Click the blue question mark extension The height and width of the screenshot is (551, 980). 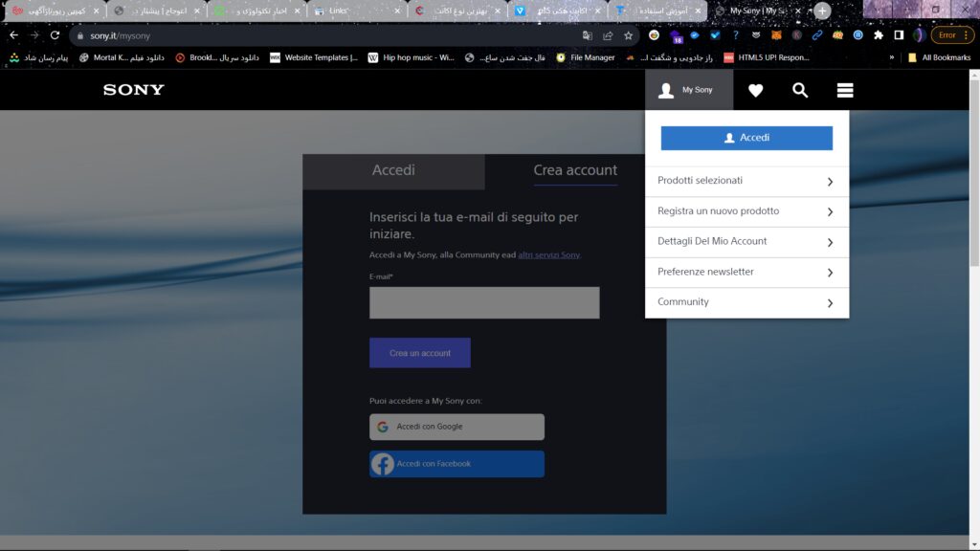[736, 35]
